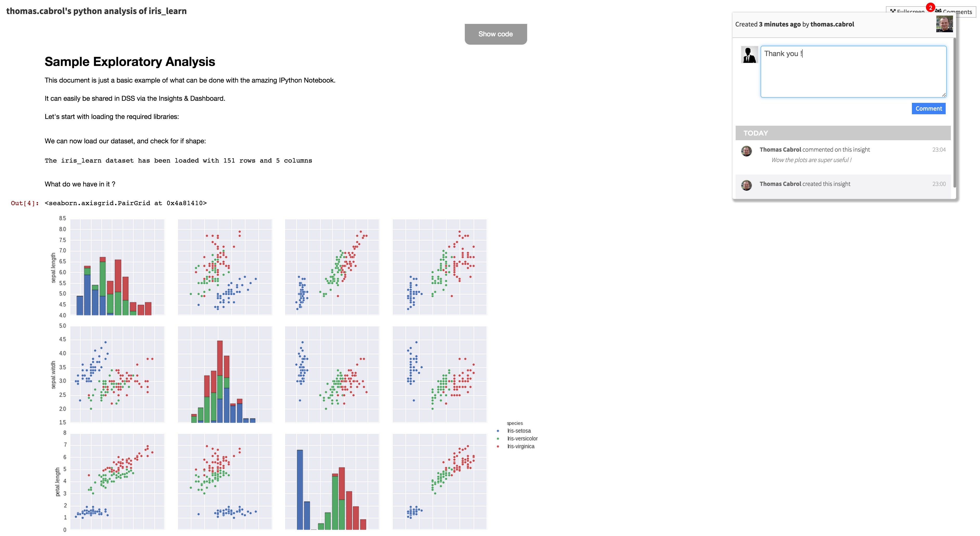
Task: Click the comment box's bottom-right resize grip
Action: point(944,95)
